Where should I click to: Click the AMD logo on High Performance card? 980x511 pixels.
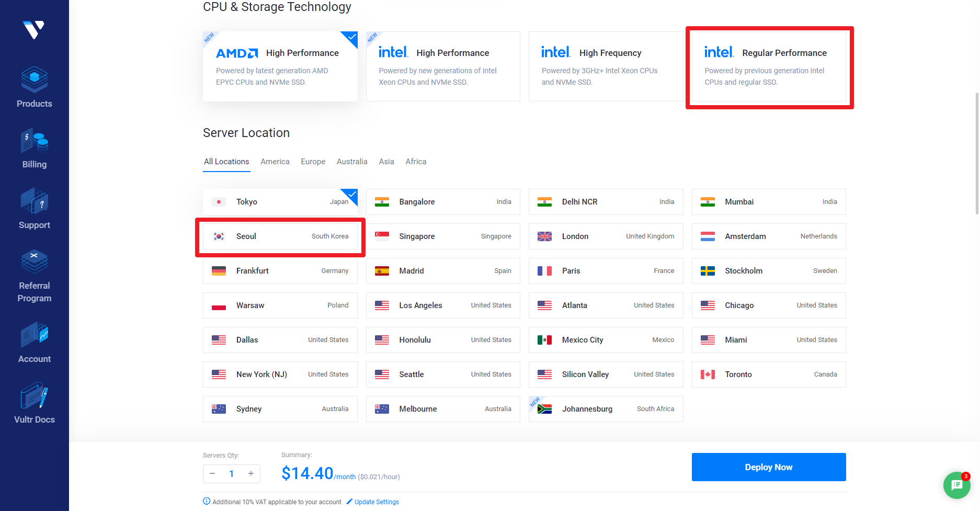coord(237,53)
